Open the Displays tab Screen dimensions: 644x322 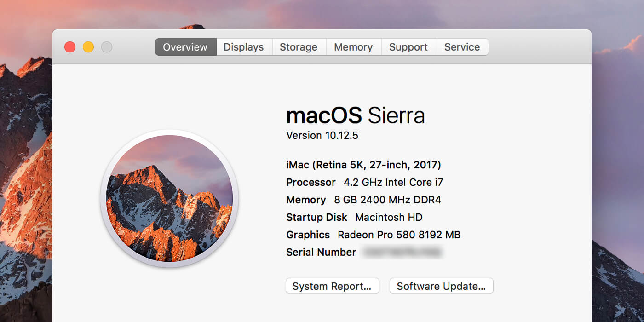(244, 47)
